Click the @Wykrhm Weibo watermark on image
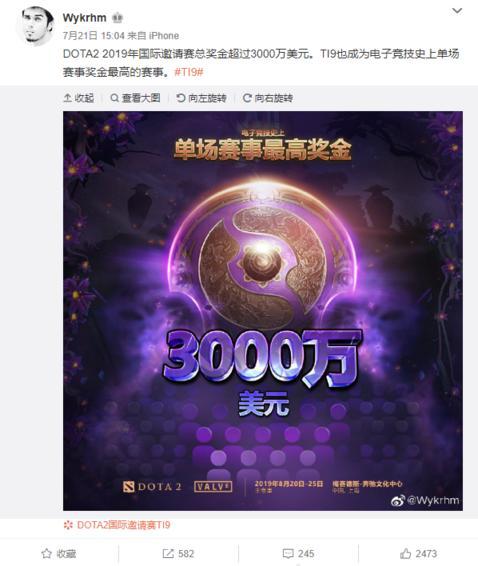 pos(425,500)
